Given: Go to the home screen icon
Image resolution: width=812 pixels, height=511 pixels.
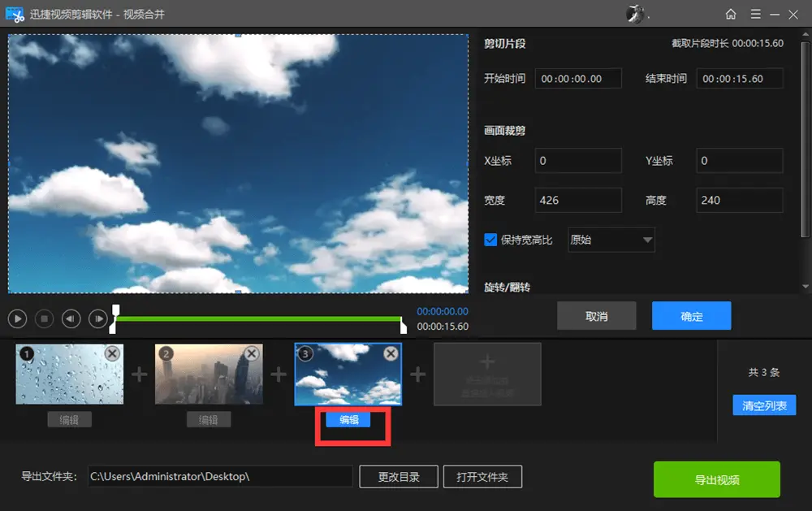Looking at the screenshot, I should 731,14.
